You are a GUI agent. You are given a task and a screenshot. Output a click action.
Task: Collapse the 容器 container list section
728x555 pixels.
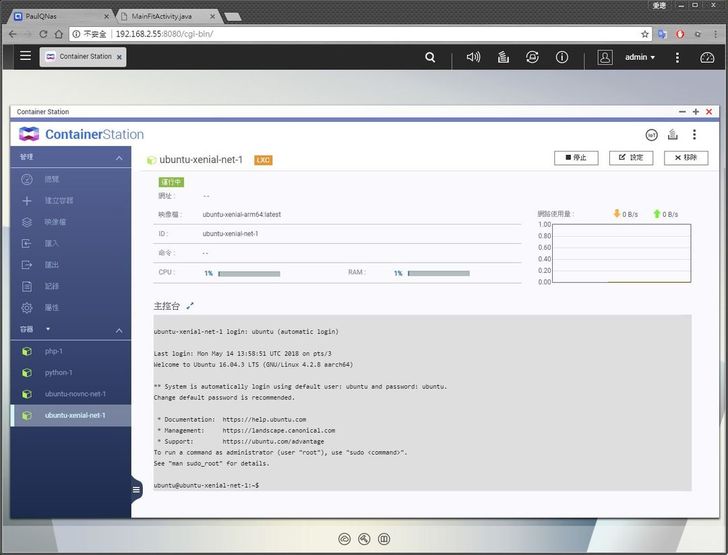click(119, 329)
